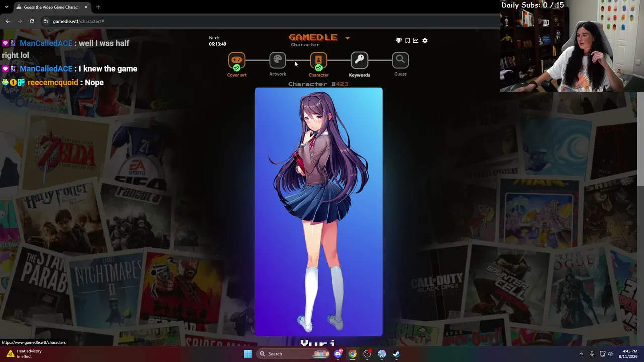Viewport: 644px width, 362px height.
Task: Open OBS Studio from the taskbar
Action: pos(367,354)
